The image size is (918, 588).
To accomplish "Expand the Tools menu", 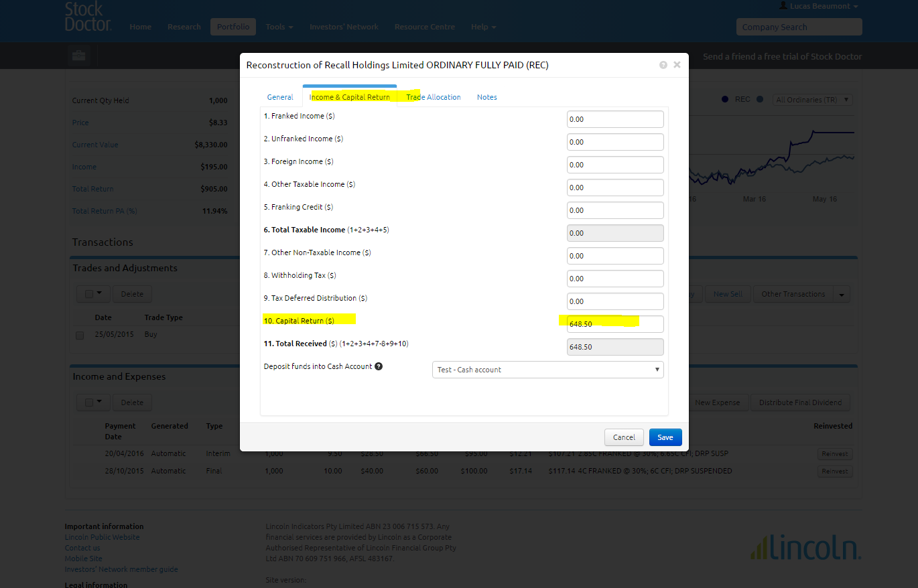I will tap(279, 27).
